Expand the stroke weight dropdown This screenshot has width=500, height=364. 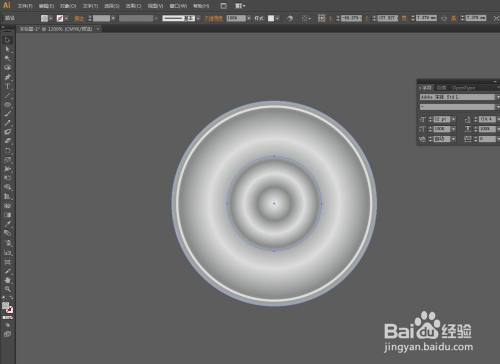tap(113, 18)
